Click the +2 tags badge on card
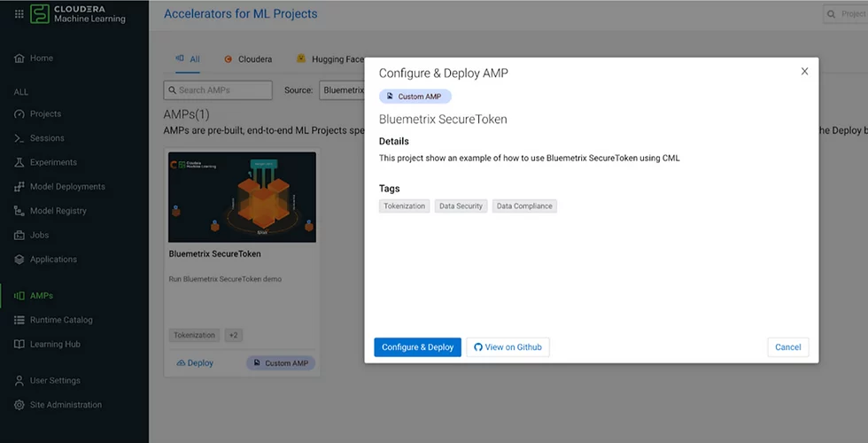The height and width of the screenshot is (443, 868). tap(234, 336)
